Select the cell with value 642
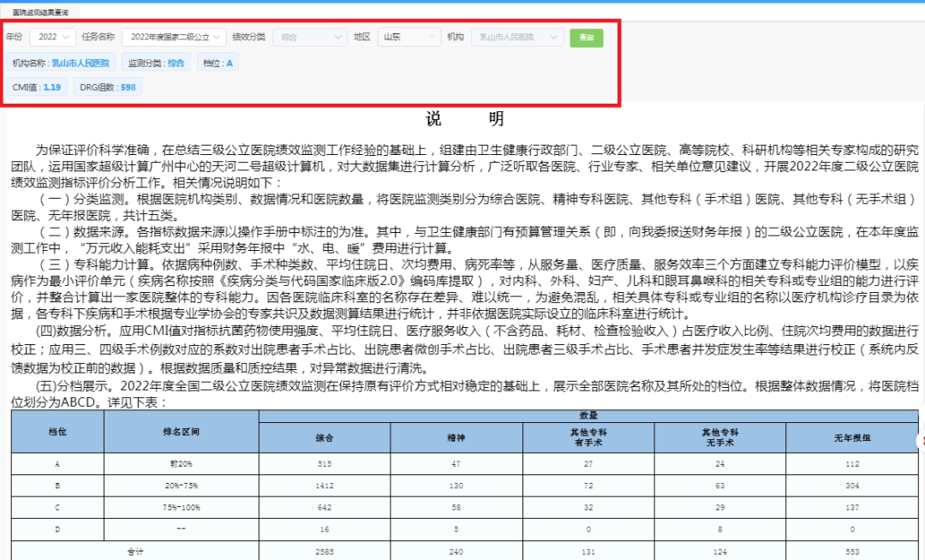925x560 pixels. pyautogui.click(x=325, y=508)
